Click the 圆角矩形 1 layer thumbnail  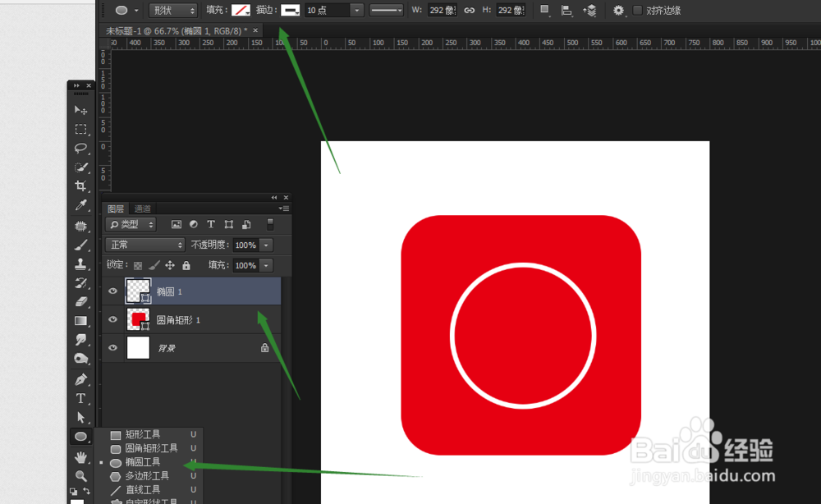138,319
